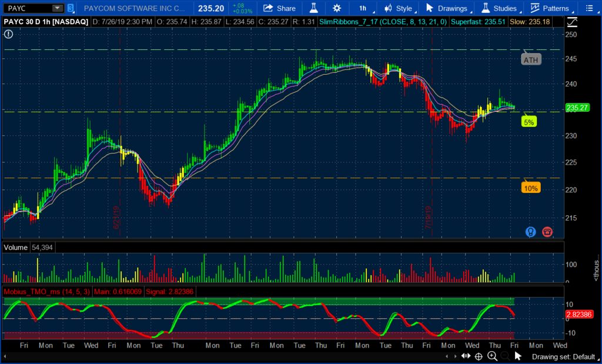This screenshot has height=364, width=602.
Task: Open the Studies menu
Action: 500,8
